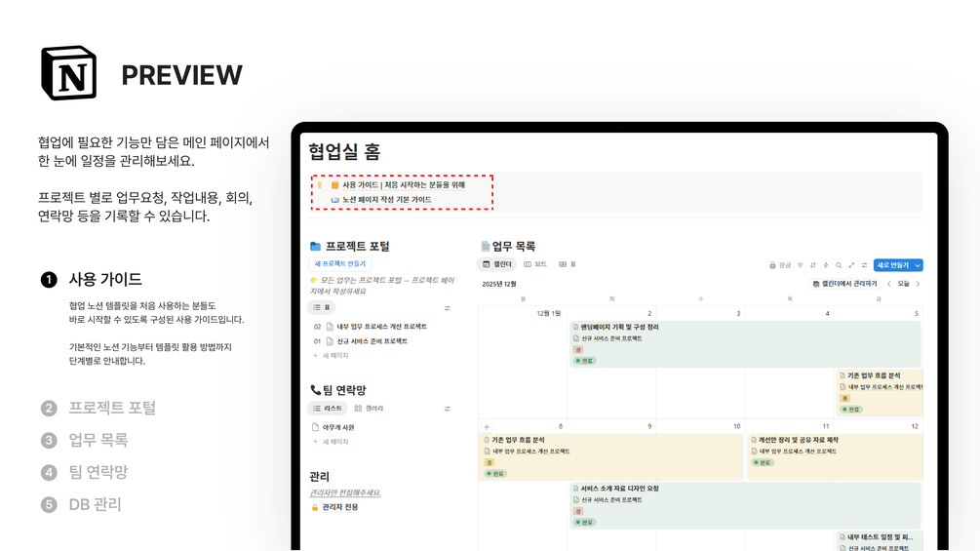Go to previous month arrow
The width and height of the screenshot is (980, 551).
coord(888,284)
